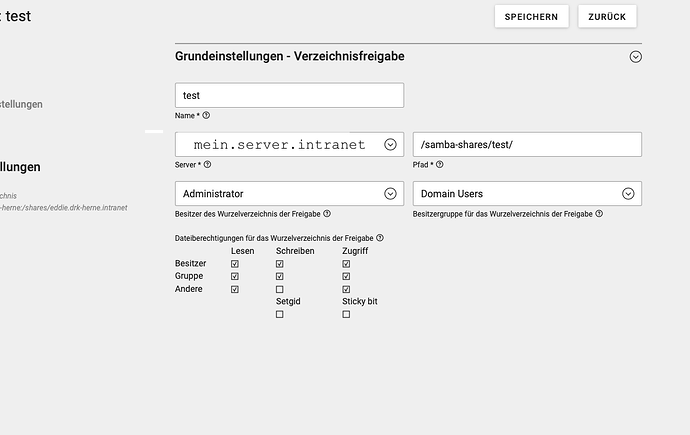This screenshot has width=690, height=435.
Task: Click the help icon beside Server label
Action: pyautogui.click(x=208, y=164)
